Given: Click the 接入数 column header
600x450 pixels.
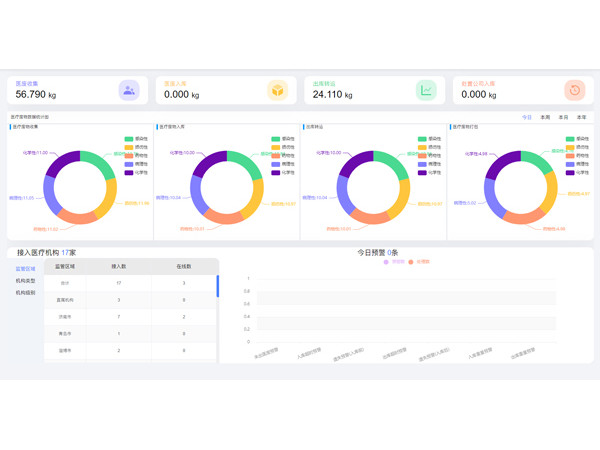Looking at the screenshot, I should tap(119, 267).
